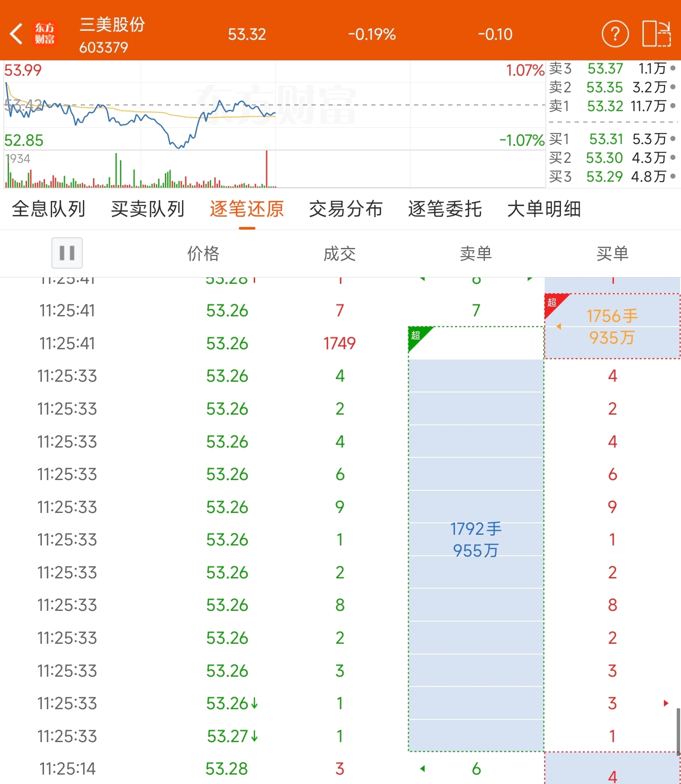Tap the tick list scrollbar
The width and height of the screenshot is (681, 784).
678,732
